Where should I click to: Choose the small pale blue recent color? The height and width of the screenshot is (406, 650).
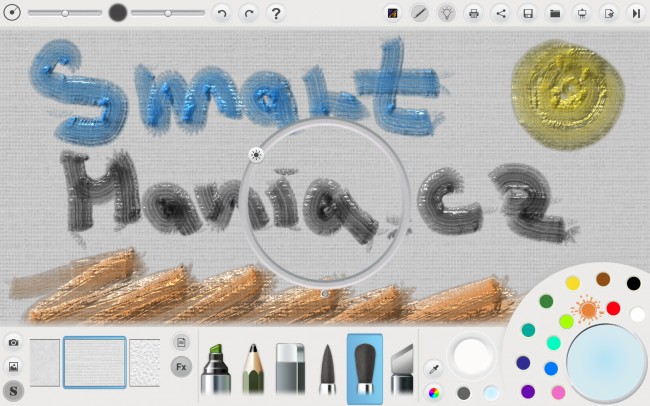[x=491, y=393]
